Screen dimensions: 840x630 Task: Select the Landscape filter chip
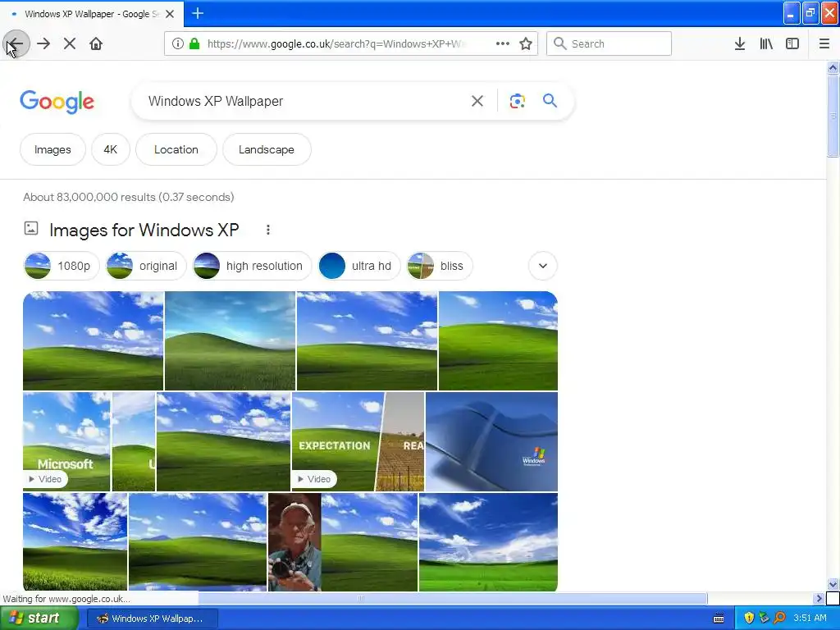click(x=267, y=149)
